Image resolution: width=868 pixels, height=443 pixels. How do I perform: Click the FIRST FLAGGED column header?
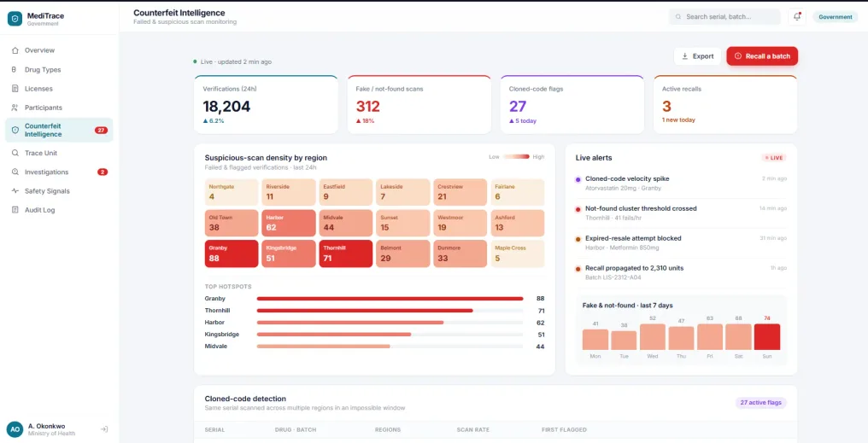[564, 429]
